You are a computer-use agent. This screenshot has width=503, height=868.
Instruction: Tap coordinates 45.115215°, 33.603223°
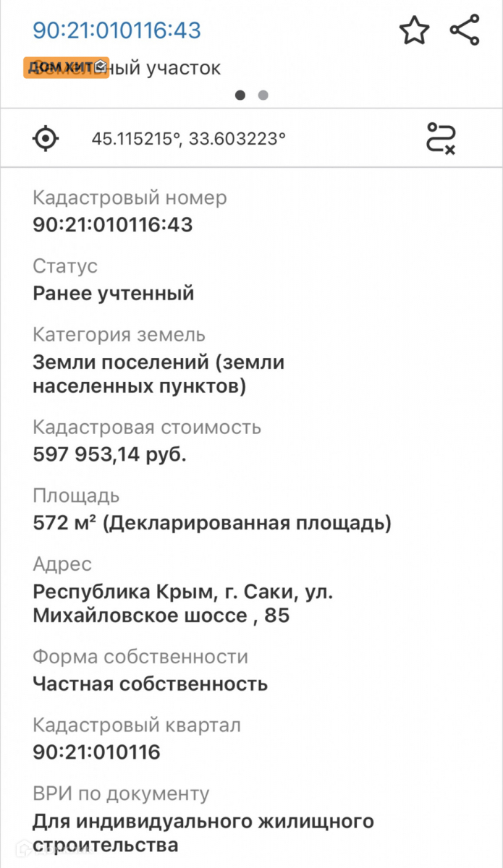188,138
